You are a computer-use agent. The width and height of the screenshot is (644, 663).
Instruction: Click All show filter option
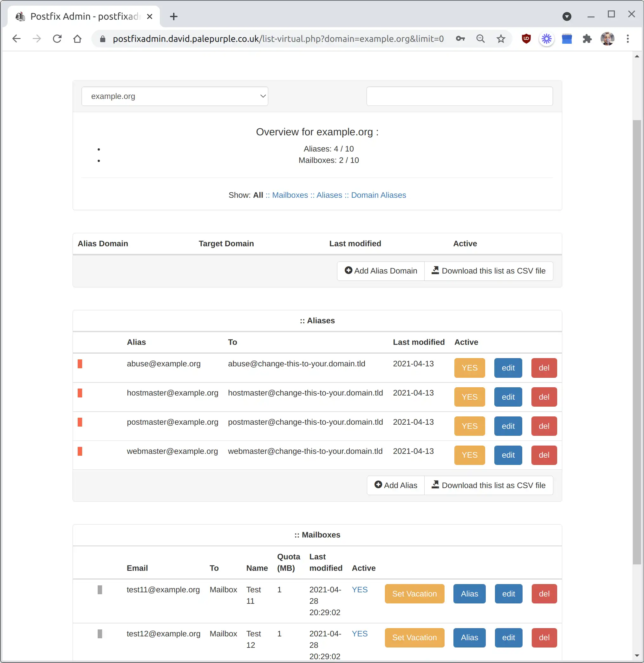(258, 195)
